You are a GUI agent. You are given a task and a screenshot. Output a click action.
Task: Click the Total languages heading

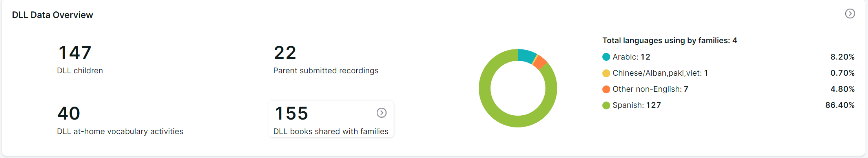(x=669, y=40)
